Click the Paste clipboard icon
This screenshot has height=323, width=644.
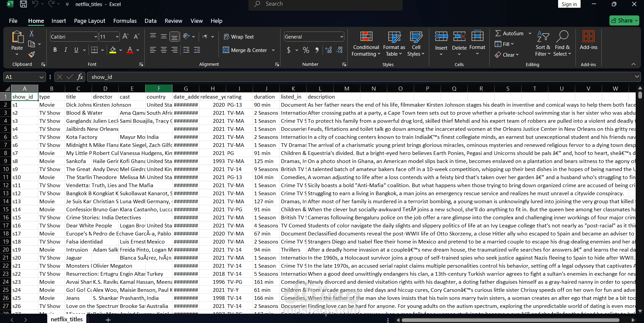click(17, 37)
